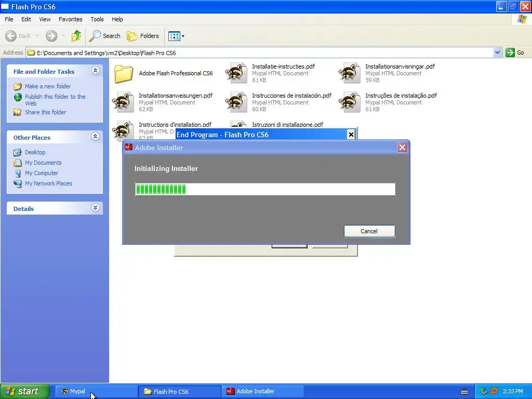This screenshot has width=532, height=399.
Task: Click the folder icon in address bar
Action: [x=31, y=52]
